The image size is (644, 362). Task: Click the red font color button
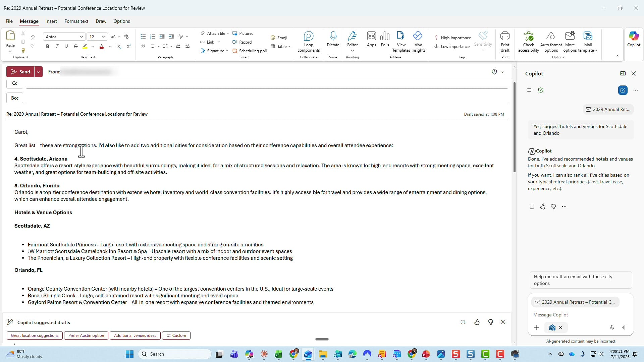point(102,46)
